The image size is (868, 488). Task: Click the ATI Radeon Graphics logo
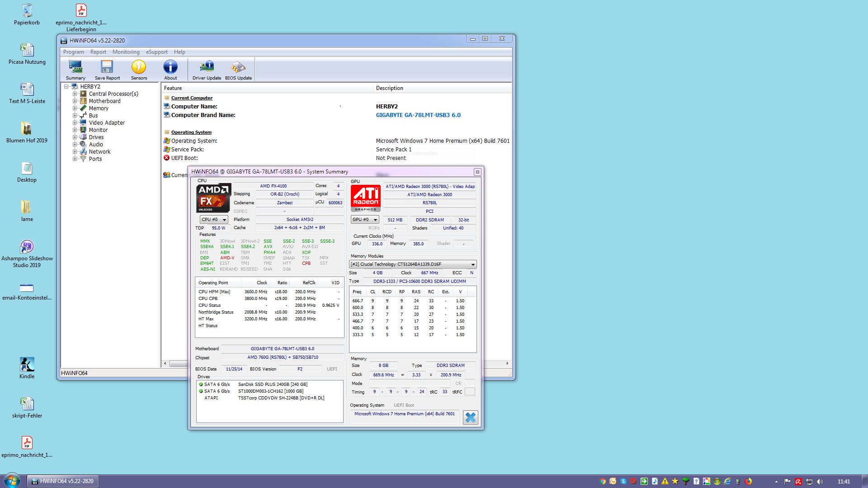(366, 197)
